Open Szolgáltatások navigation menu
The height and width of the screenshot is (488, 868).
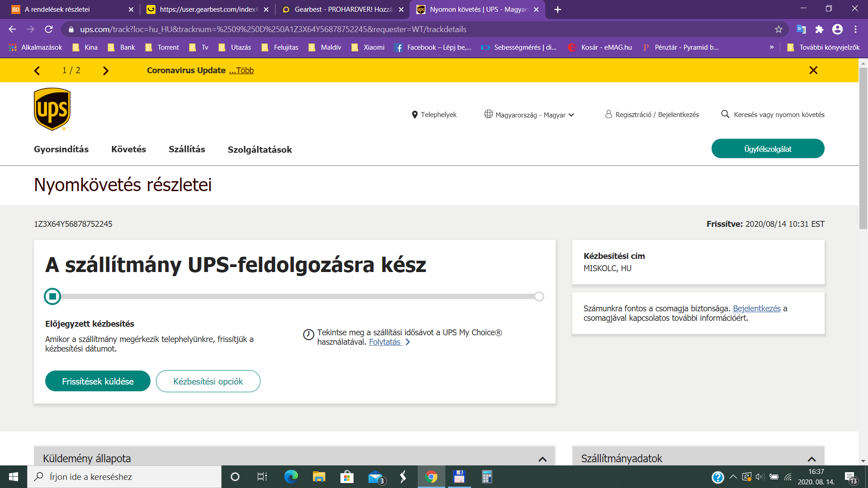(x=259, y=150)
